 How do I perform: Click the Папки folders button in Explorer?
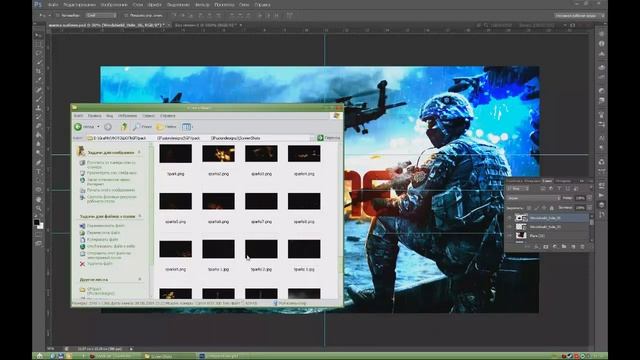point(167,127)
